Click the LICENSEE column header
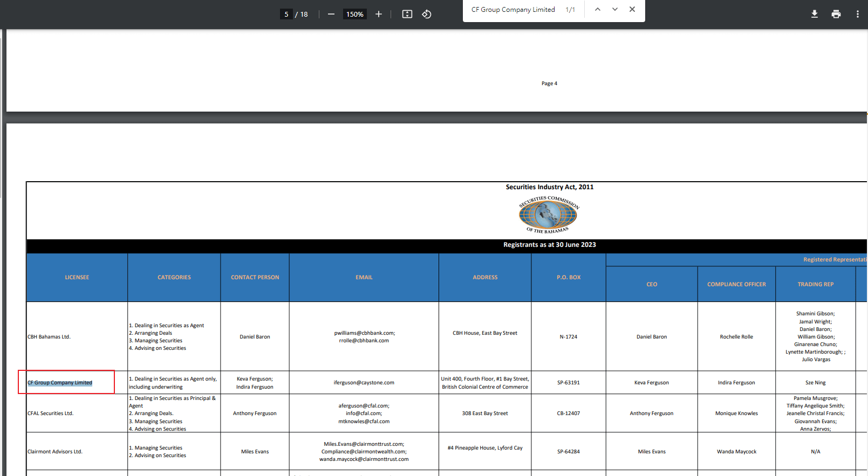The height and width of the screenshot is (476, 868). pos(77,277)
